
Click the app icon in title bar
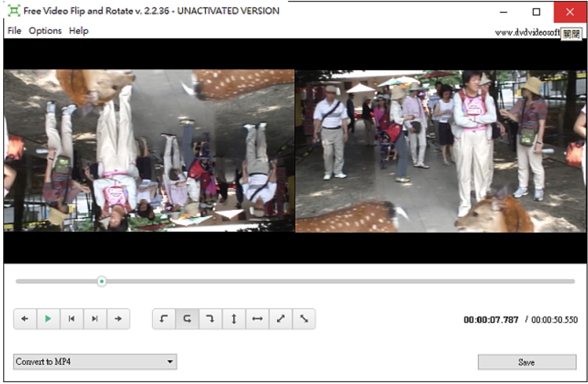tap(14, 11)
